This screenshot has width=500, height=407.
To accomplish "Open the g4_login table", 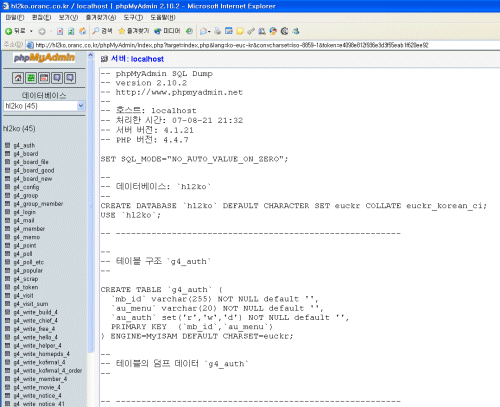I will point(25,212).
